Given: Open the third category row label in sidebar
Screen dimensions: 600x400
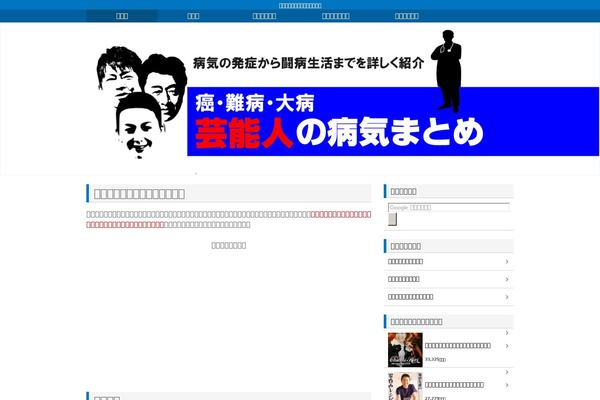Looking at the screenshot, I should point(410,297).
